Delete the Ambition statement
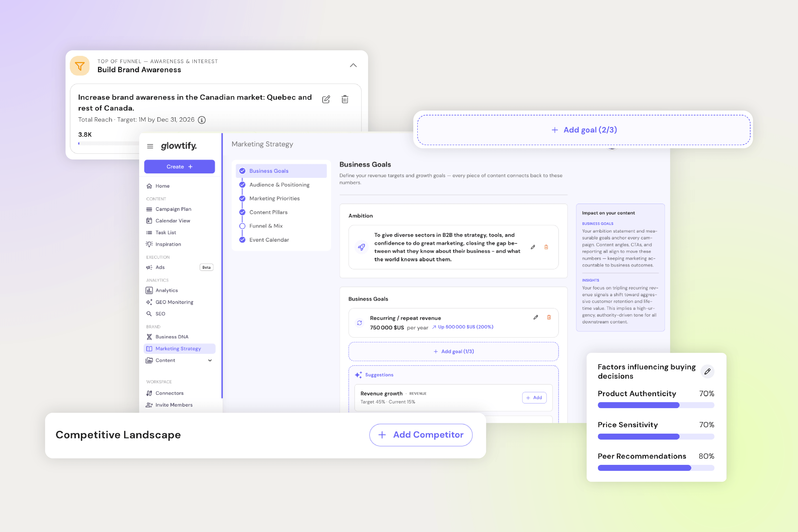 coord(546,247)
